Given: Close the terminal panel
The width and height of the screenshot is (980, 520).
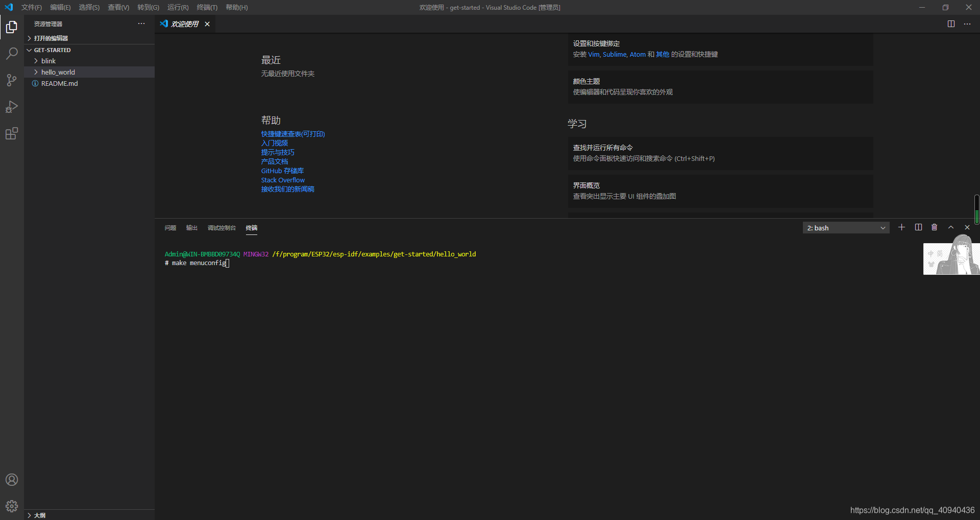Looking at the screenshot, I should 967,227.
